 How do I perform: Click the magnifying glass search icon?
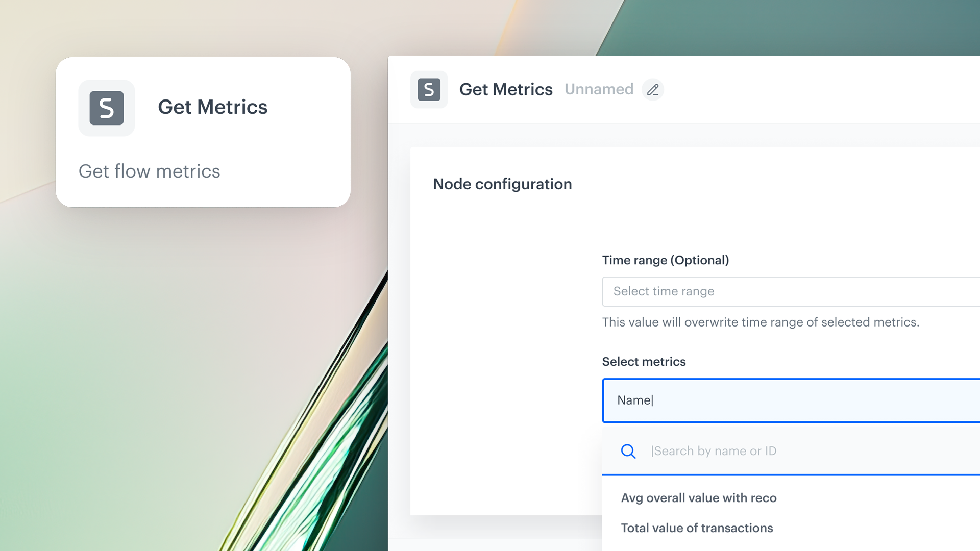click(x=628, y=451)
